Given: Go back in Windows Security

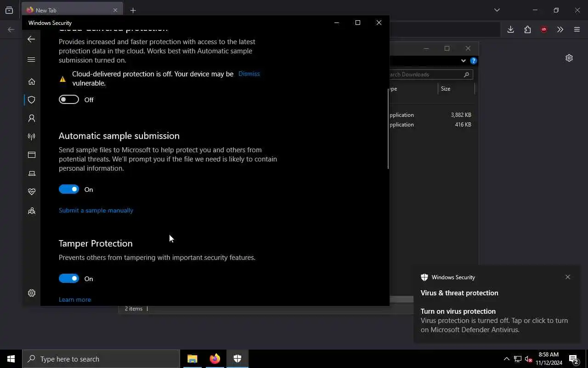Looking at the screenshot, I should pyautogui.click(x=31, y=39).
